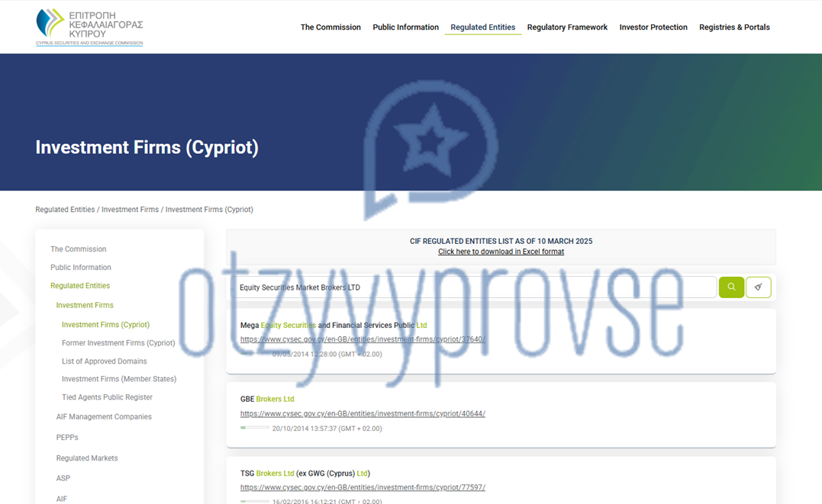Select AIF Management Companies sidebar item
Screen dimensions: 822x504
tap(104, 417)
